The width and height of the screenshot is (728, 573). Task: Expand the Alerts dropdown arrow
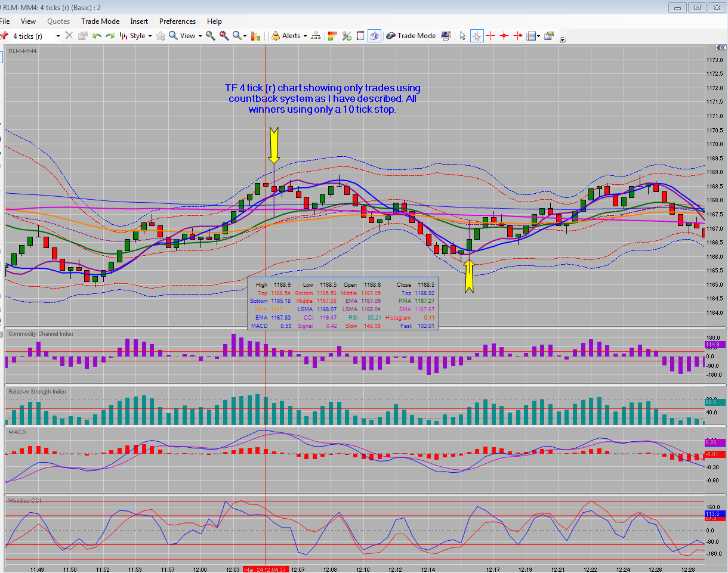click(305, 36)
